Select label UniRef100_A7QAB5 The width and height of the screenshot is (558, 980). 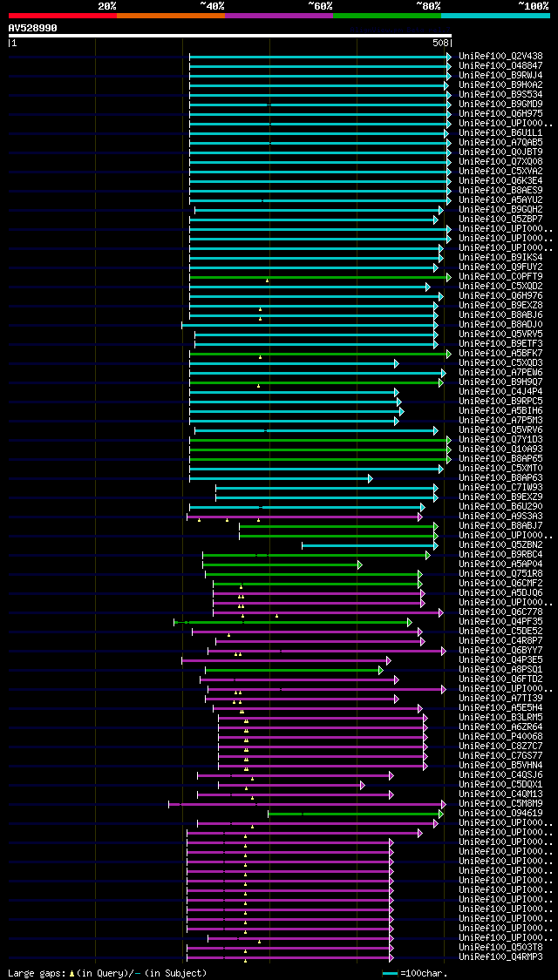tap(500, 143)
